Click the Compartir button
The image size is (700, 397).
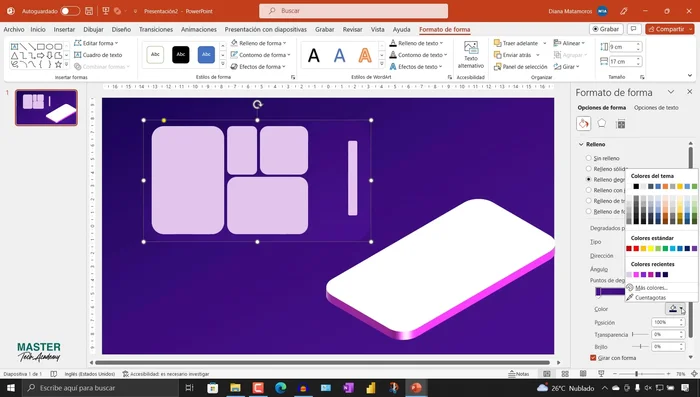click(x=669, y=29)
